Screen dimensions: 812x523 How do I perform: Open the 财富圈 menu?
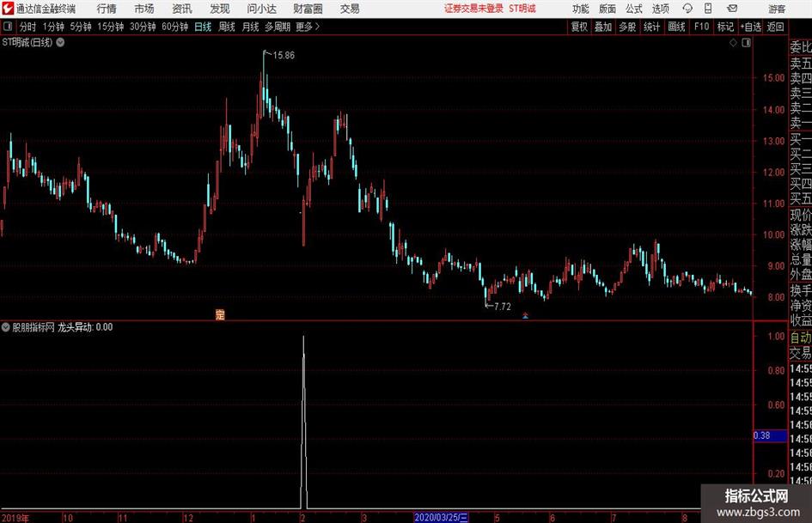(x=308, y=9)
